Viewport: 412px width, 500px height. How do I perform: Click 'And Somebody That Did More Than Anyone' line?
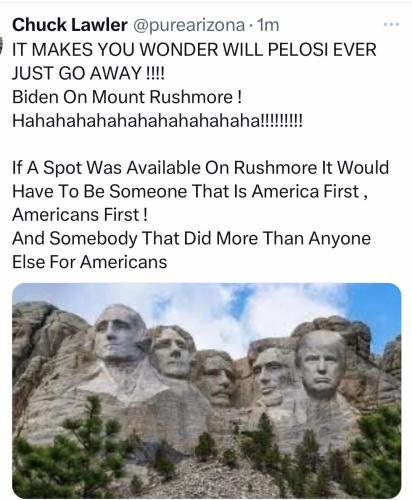tap(191, 238)
